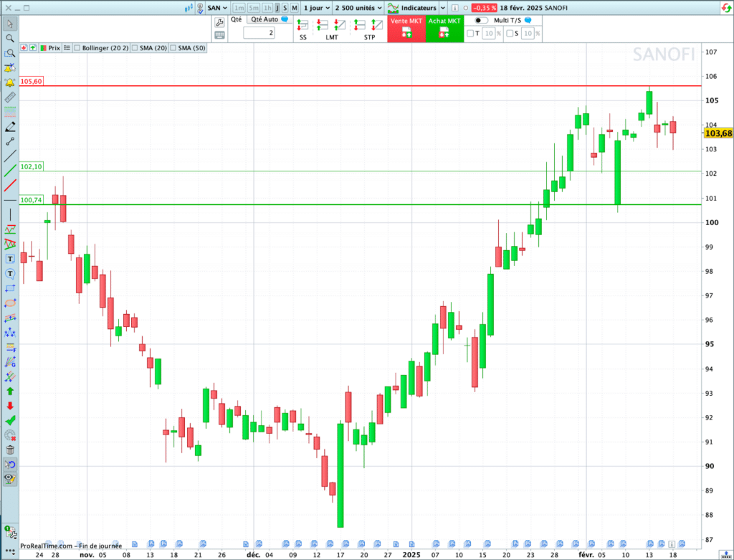Viewport: 734px width, 560px height.
Task: Check the S percent checkbox
Action: click(510, 33)
